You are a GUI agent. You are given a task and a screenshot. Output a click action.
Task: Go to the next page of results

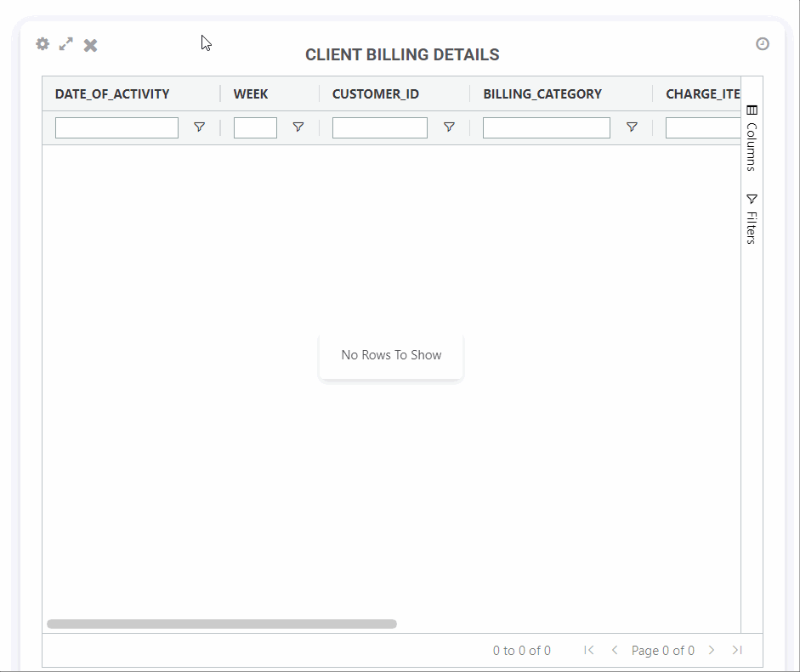712,650
